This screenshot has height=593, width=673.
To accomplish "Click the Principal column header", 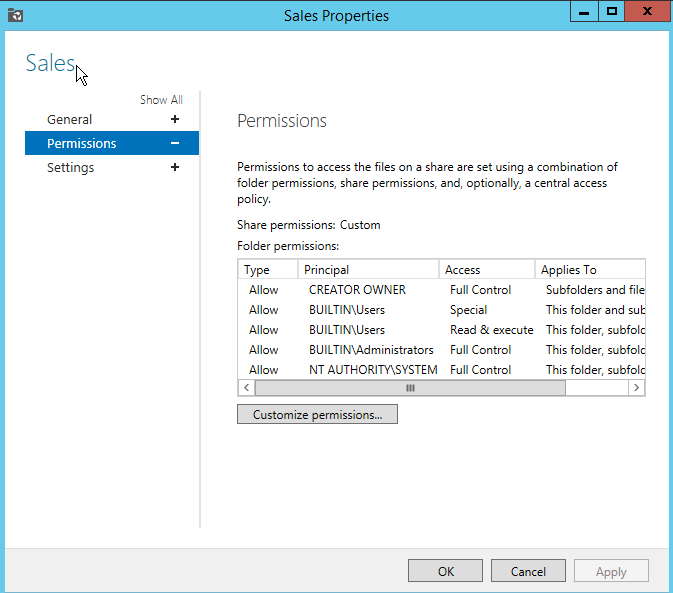I will [x=367, y=270].
